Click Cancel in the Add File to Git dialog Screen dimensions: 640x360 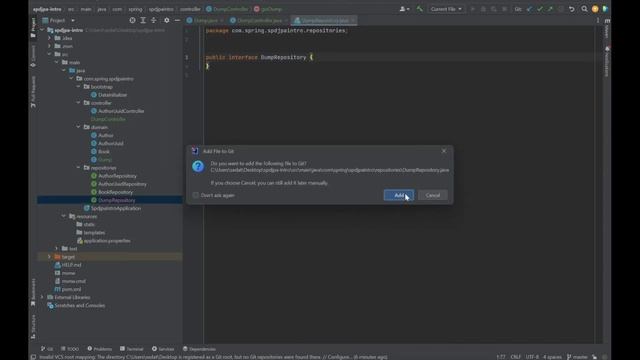(432, 195)
